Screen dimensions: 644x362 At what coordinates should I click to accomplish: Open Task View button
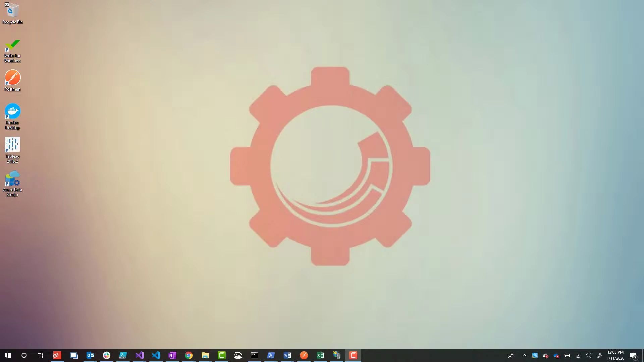(x=40, y=355)
